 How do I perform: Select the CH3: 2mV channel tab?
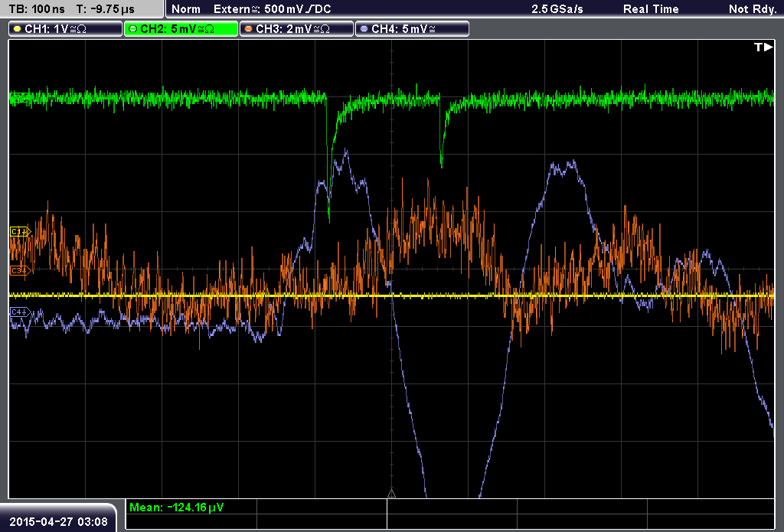coord(296,29)
